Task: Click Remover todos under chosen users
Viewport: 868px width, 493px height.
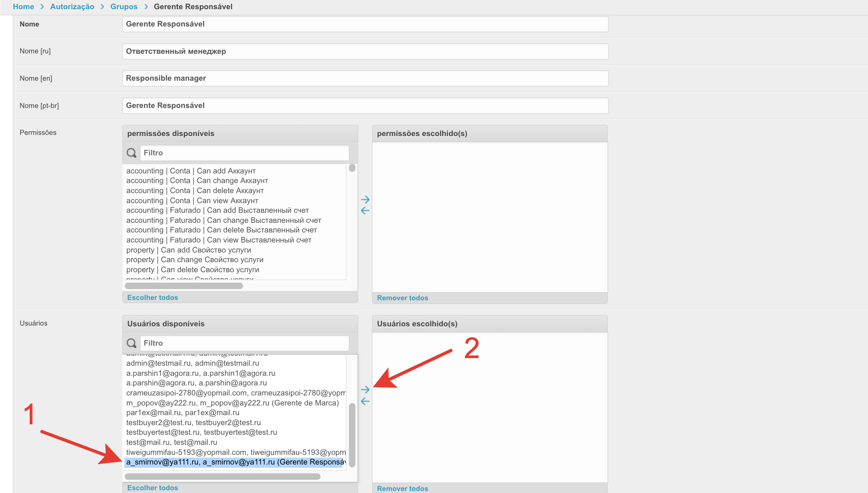Action: (402, 489)
